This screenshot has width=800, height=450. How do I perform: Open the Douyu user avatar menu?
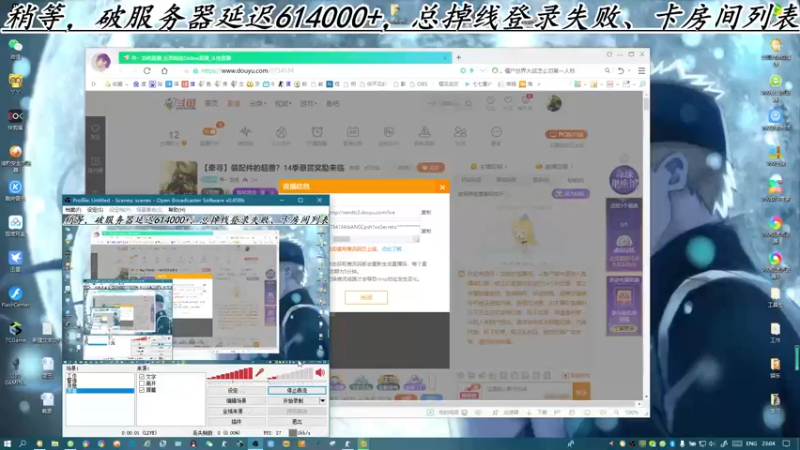point(554,103)
